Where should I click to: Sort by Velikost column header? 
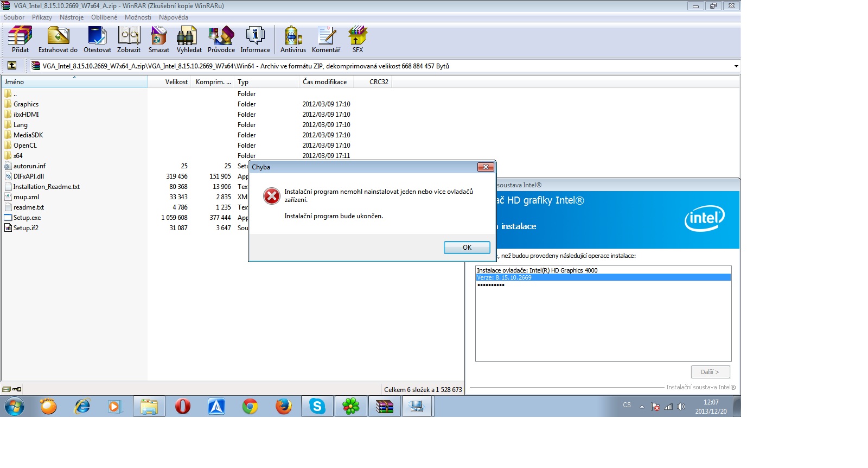click(169, 82)
